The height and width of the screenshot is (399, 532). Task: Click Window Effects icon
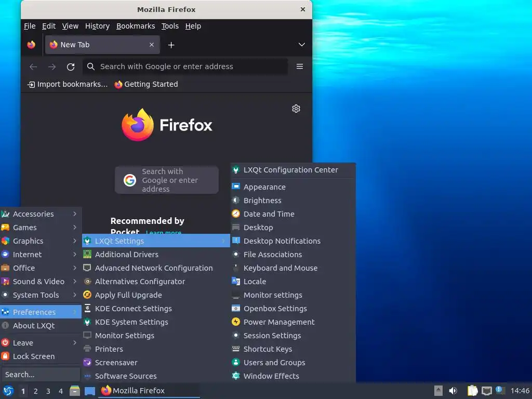click(236, 376)
